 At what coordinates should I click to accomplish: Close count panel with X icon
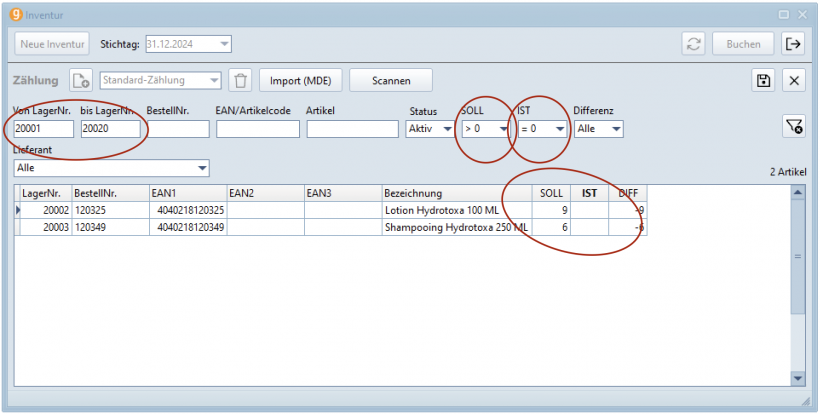pyautogui.click(x=794, y=81)
